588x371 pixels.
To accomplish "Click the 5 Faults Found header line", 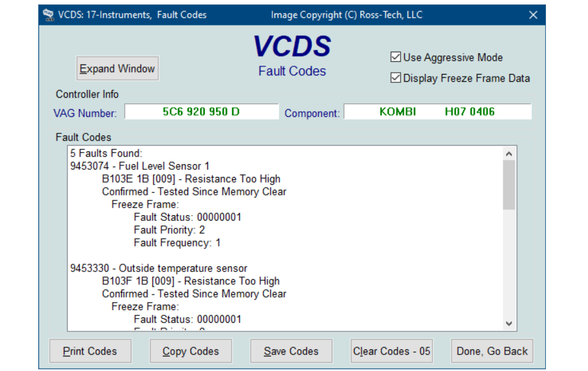I will (106, 153).
